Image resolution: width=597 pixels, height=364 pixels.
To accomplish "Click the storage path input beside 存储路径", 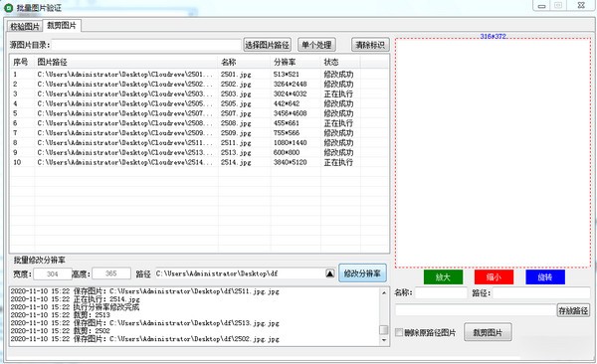I will pyautogui.click(x=476, y=310).
